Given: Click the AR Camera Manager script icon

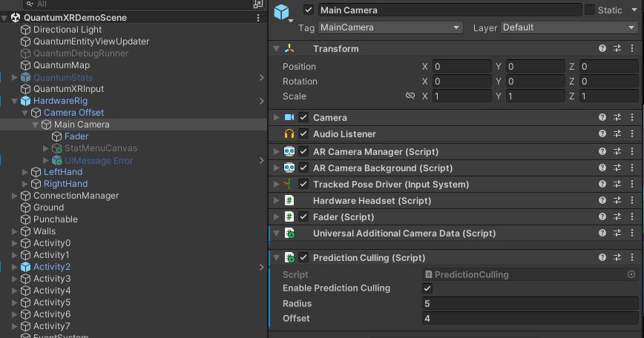Looking at the screenshot, I should point(289,151).
